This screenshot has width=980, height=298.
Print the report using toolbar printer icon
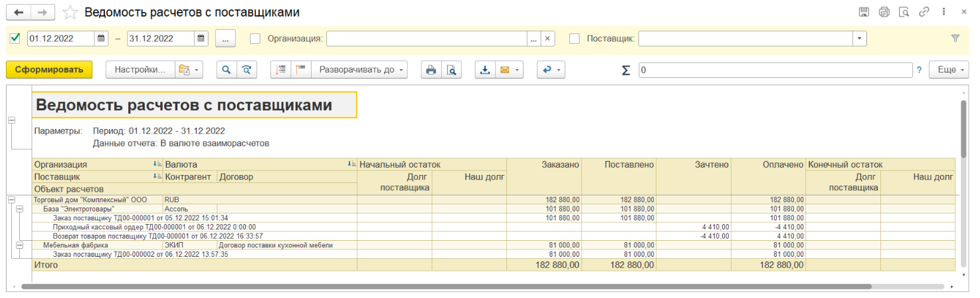coord(431,70)
